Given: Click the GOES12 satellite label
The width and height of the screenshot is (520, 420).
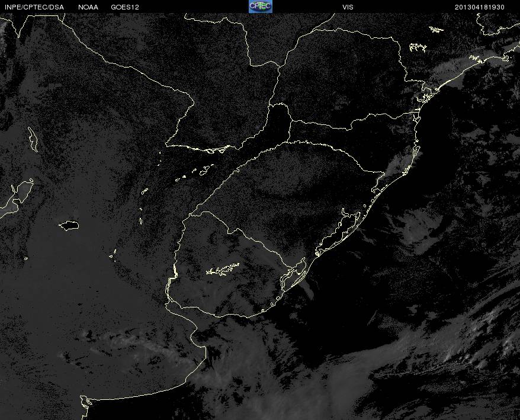Looking at the screenshot, I should point(125,7).
